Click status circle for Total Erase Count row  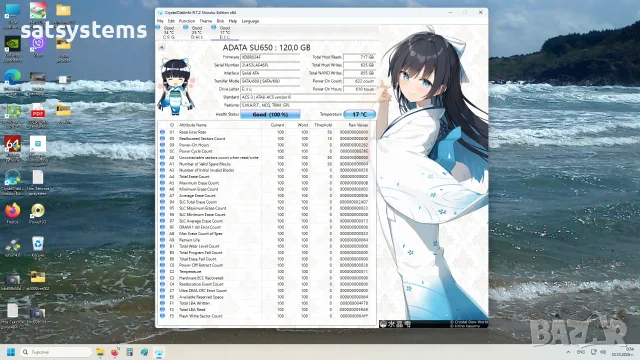(162, 177)
